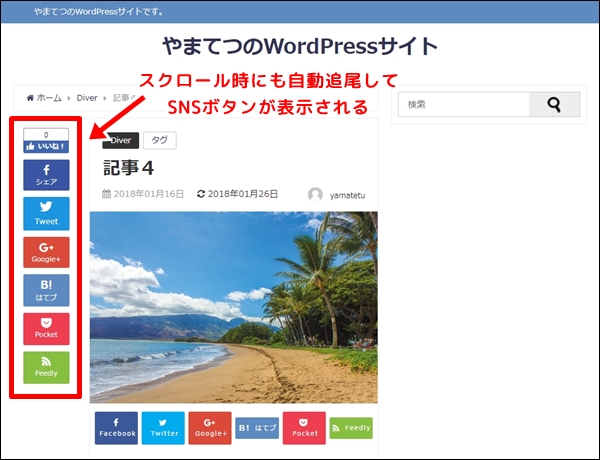This screenshot has width=600, height=460.
Task: Open the yamatetu author link
Action: click(347, 194)
